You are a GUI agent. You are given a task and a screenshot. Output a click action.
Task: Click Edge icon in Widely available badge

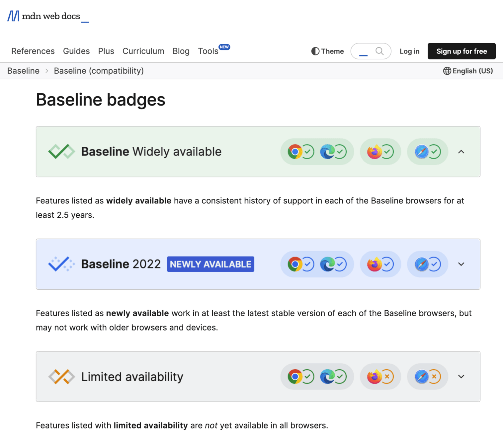click(x=327, y=152)
